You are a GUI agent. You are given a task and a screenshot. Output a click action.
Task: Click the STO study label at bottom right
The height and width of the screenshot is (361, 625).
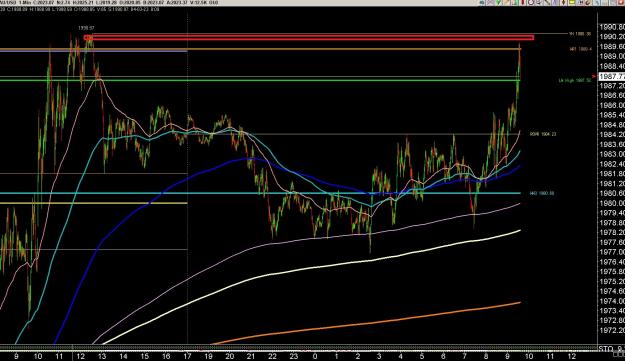click(611, 349)
